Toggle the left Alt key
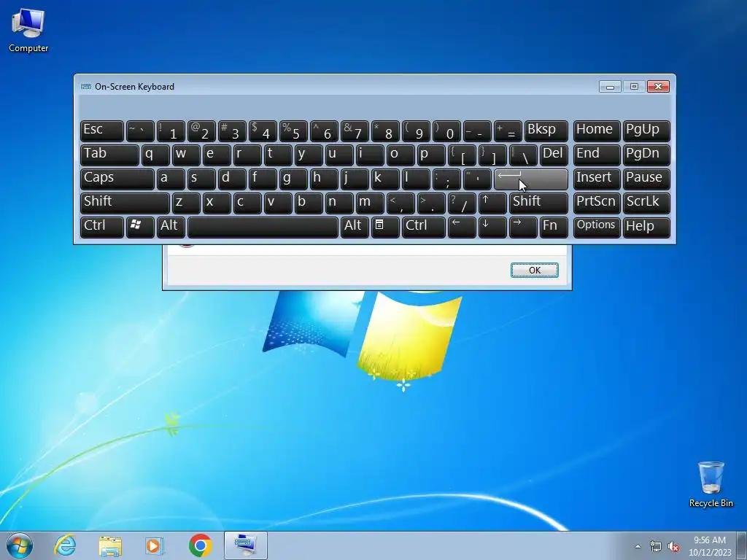This screenshot has width=747, height=560. 171,226
